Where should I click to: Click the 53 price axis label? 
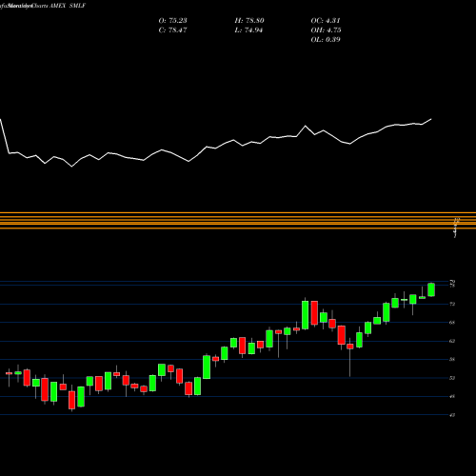pos(452,378)
